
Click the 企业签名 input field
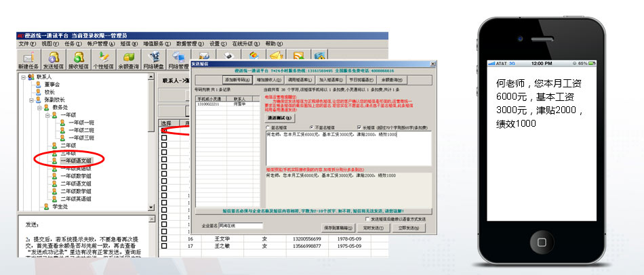pyautogui.click(x=245, y=226)
